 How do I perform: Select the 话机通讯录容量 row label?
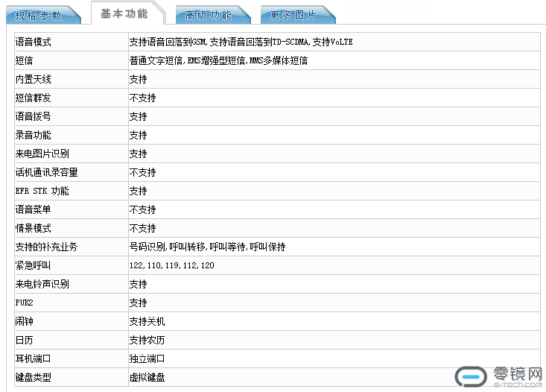point(46,172)
